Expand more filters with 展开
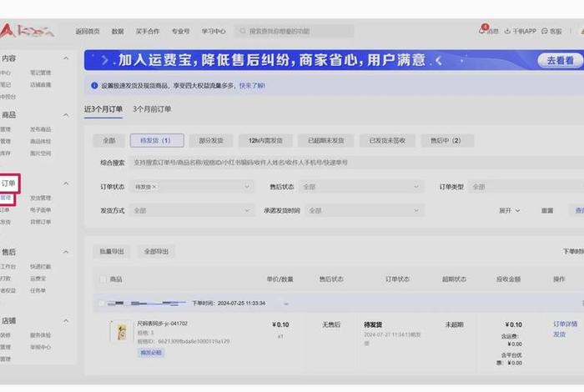Image resolution: width=584 pixels, height=392 pixels. tap(509, 211)
